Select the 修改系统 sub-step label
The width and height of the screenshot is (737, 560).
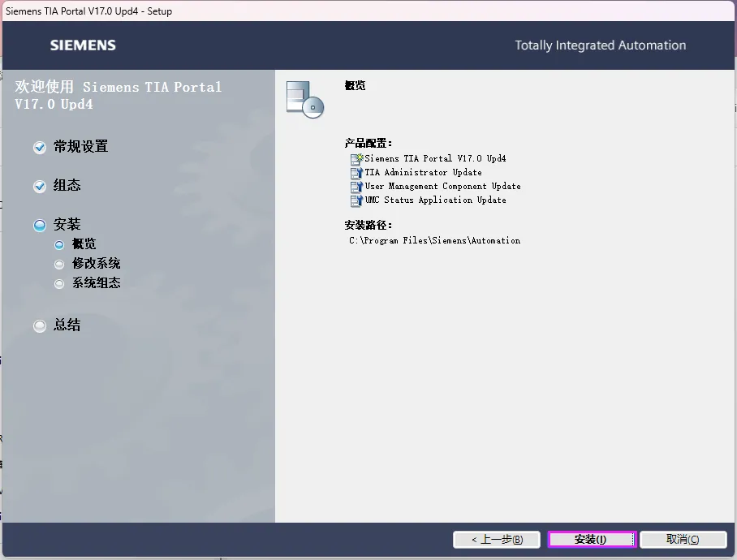97,263
